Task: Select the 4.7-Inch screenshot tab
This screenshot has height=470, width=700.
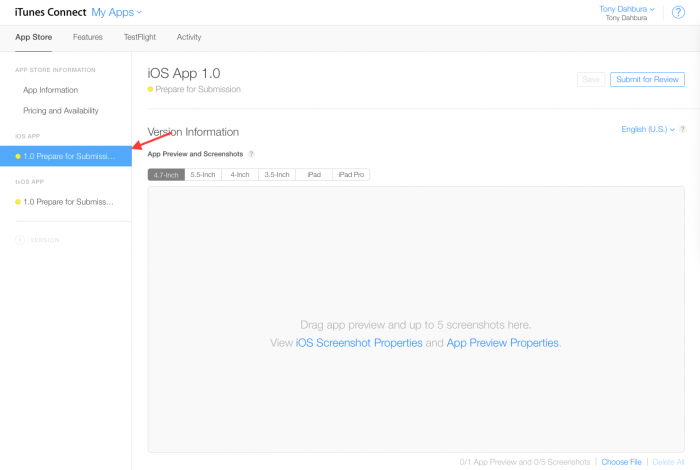Action: tap(166, 175)
